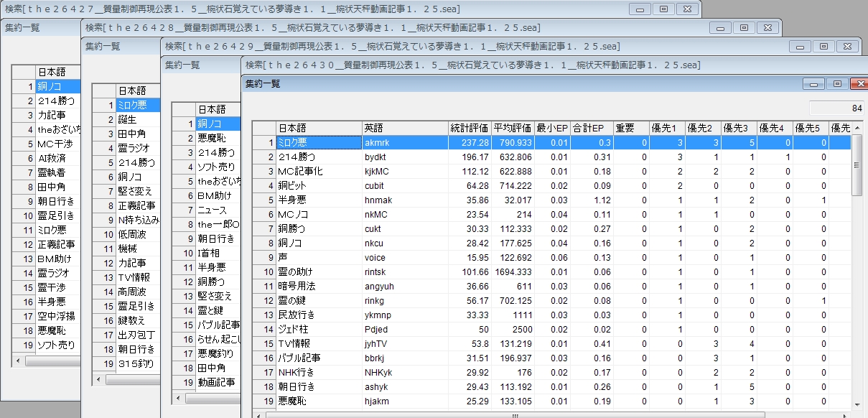Click the 合計EP column header

click(592, 129)
